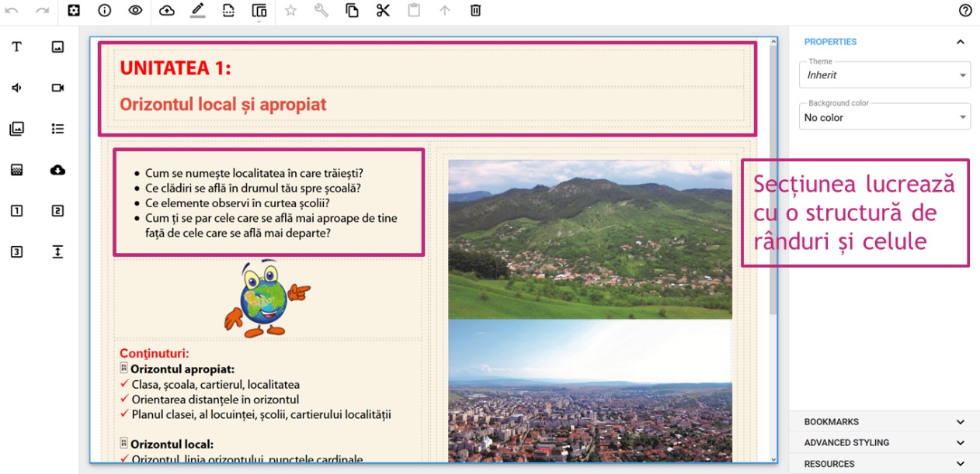Screen dimensions: 980x474
Task: Click the mountain village landscape photo
Action: tap(589, 239)
